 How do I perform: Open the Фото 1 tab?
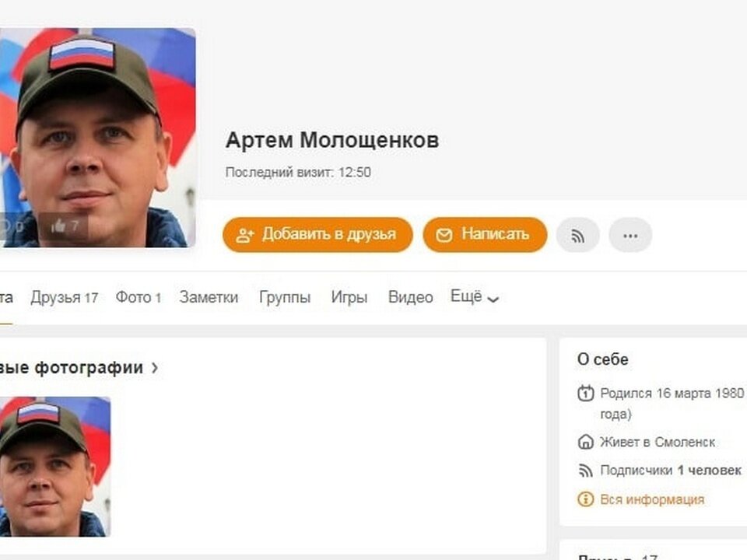[139, 298]
